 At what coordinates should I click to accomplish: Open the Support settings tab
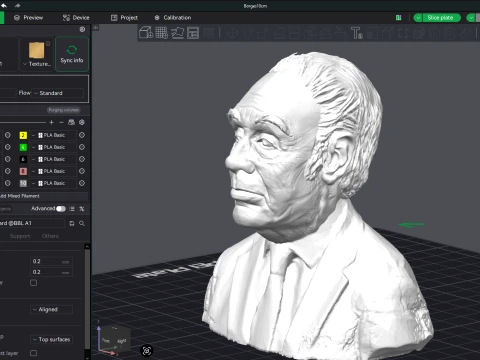coord(20,236)
